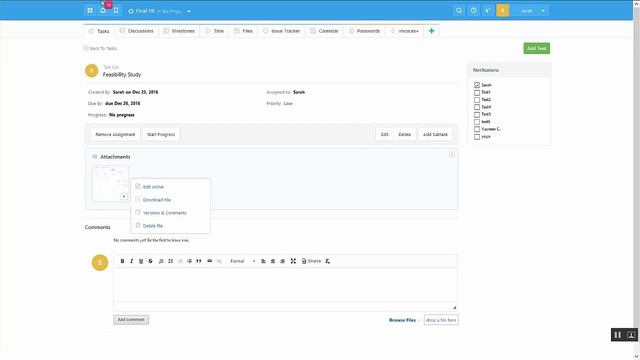Open the Issue Tracker tab
The image size is (640, 360).
282,31
